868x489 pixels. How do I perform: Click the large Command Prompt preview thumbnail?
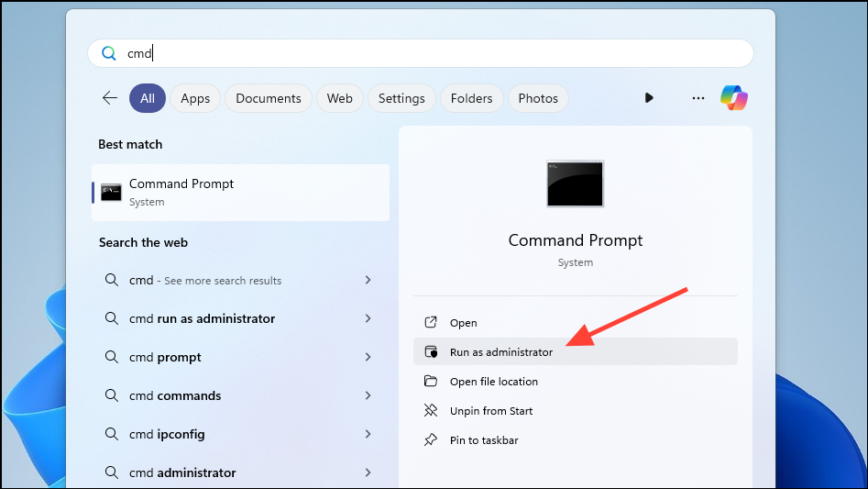(x=576, y=183)
